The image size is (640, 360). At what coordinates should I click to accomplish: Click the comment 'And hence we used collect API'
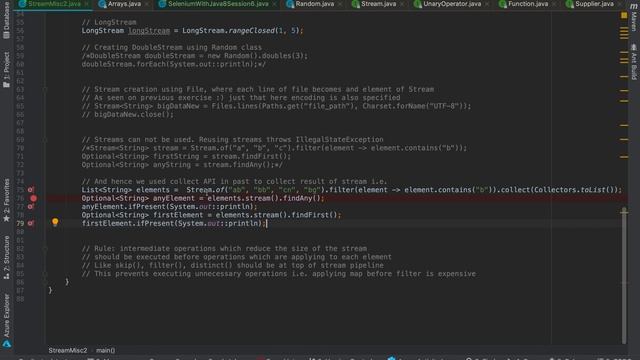pyautogui.click(x=234, y=182)
